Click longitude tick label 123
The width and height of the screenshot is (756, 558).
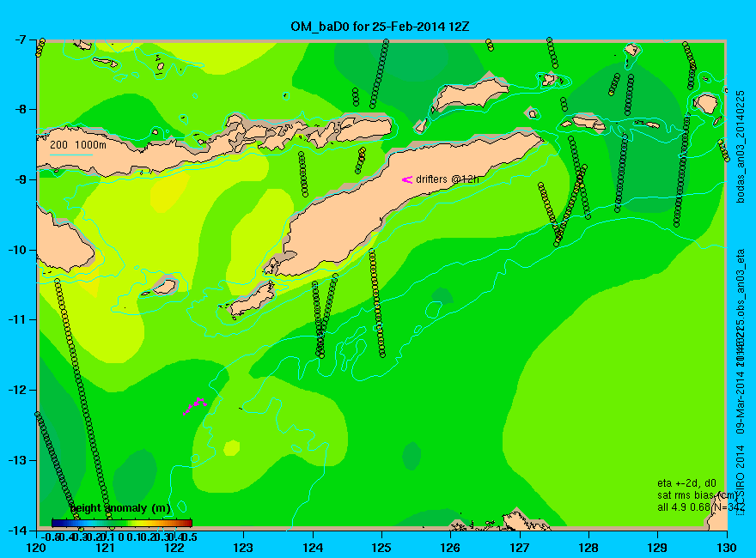[243, 548]
